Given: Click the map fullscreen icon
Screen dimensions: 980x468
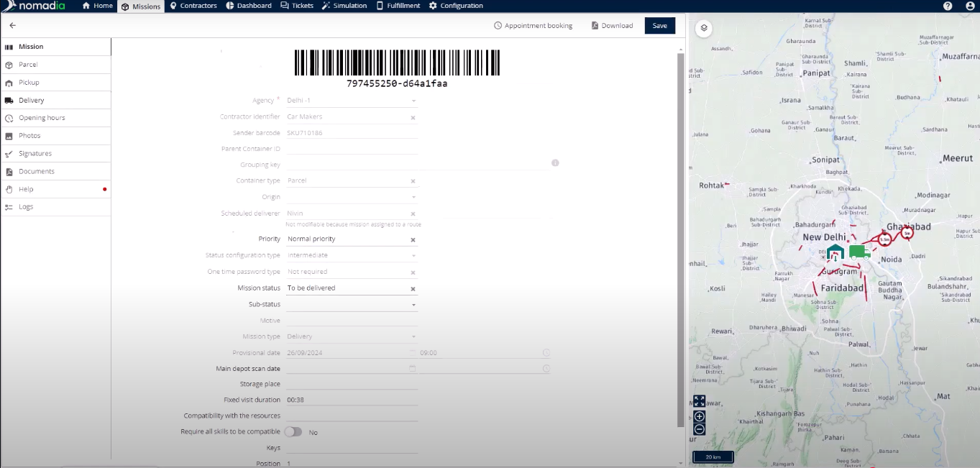Looking at the screenshot, I should 699,401.
